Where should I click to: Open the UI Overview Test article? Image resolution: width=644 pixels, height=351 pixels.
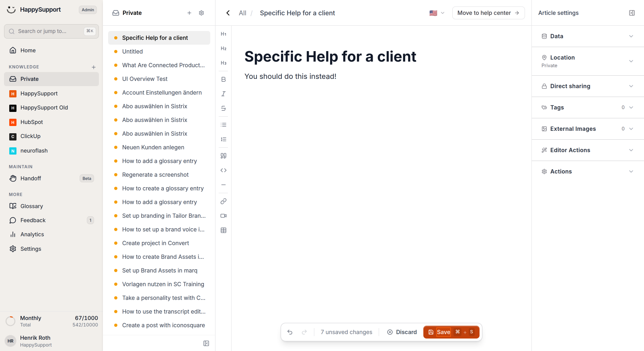(159, 79)
